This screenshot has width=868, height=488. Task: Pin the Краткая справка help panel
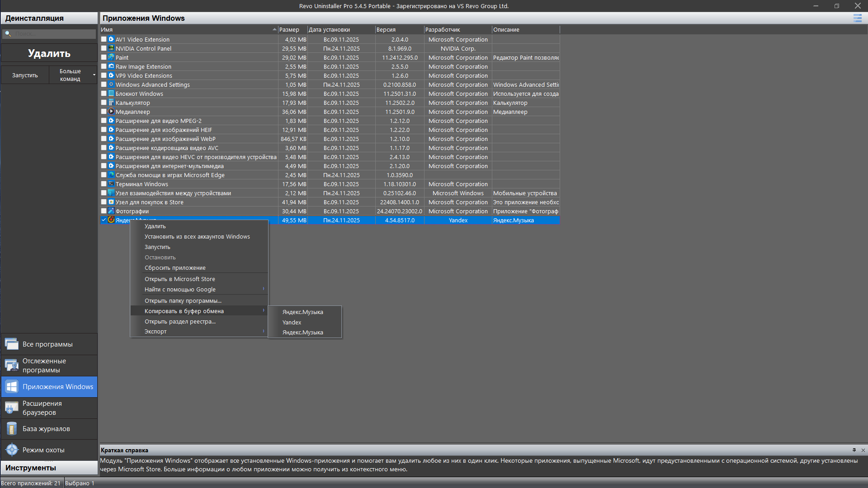[x=854, y=450]
